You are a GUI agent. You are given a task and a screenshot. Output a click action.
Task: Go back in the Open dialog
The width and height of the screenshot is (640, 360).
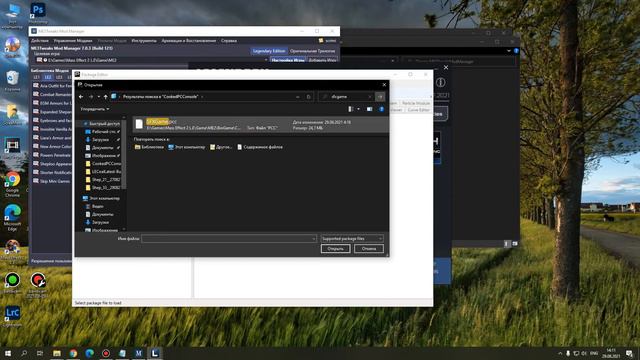81,97
